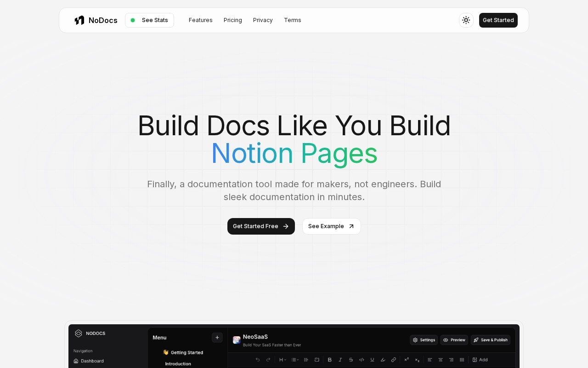Toggle the light/dark theme sun button
The image size is (588, 368).
(x=466, y=20)
